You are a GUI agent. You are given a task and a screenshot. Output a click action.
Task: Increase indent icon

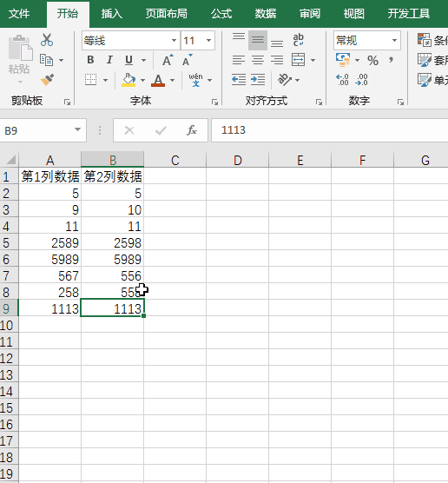coord(258,79)
